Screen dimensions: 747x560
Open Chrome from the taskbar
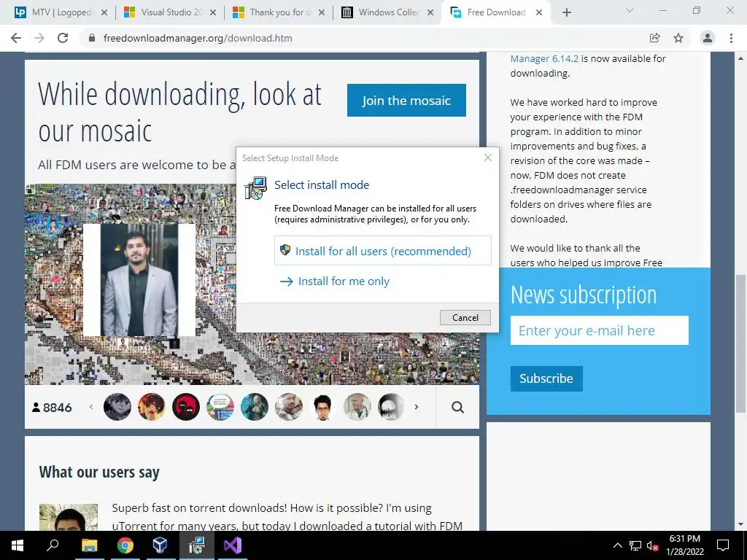tap(125, 545)
